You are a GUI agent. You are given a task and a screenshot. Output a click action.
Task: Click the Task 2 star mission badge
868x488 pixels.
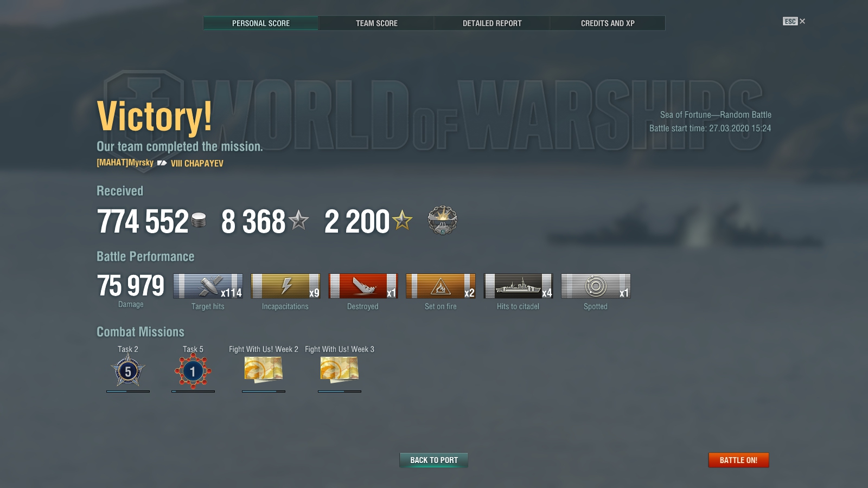128,371
